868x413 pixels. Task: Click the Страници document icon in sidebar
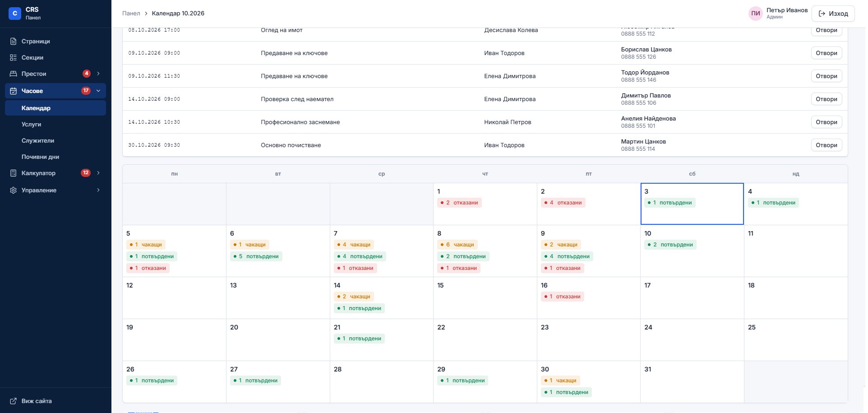pos(14,41)
